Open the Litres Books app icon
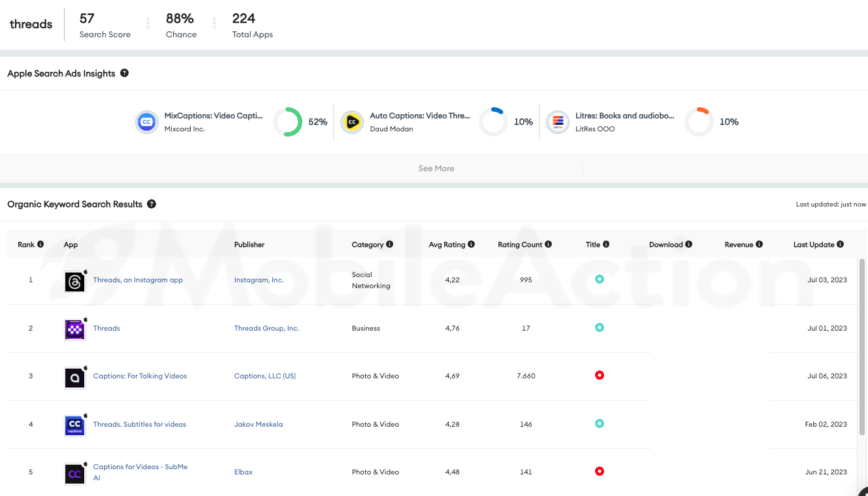Screen dimensions: 868x496 coord(558,122)
